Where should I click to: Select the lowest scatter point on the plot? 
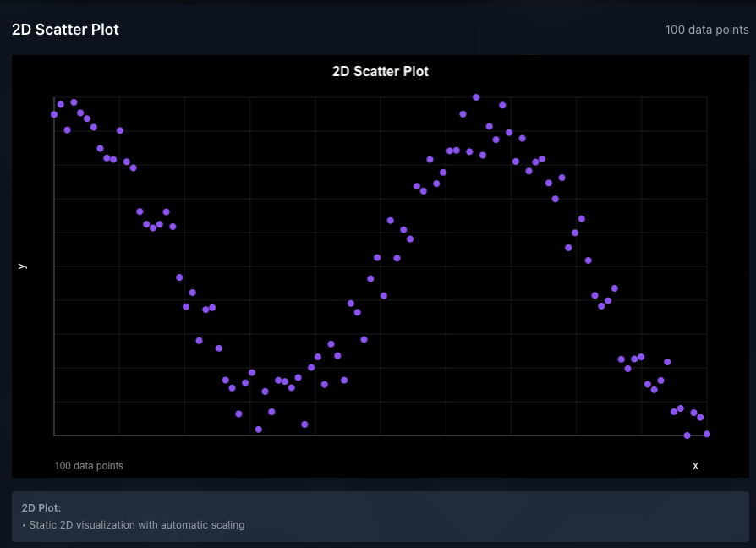[x=687, y=436]
